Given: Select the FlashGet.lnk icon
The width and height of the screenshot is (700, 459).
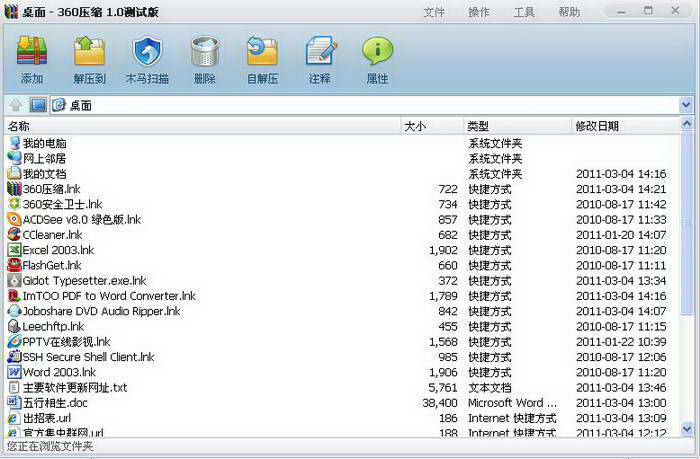Looking at the screenshot, I should point(14,265).
